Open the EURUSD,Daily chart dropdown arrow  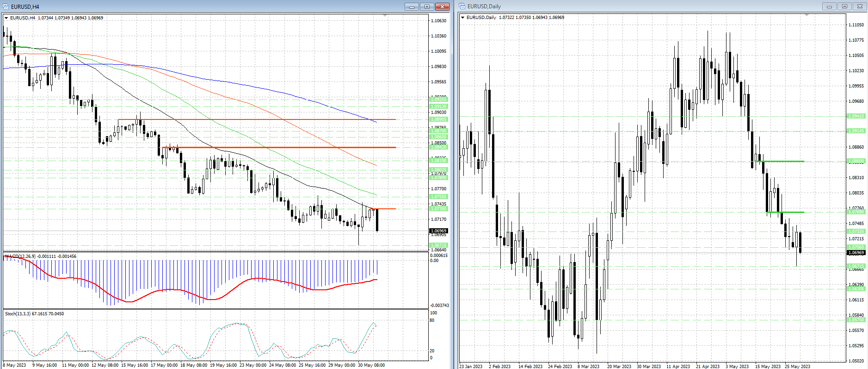point(463,18)
